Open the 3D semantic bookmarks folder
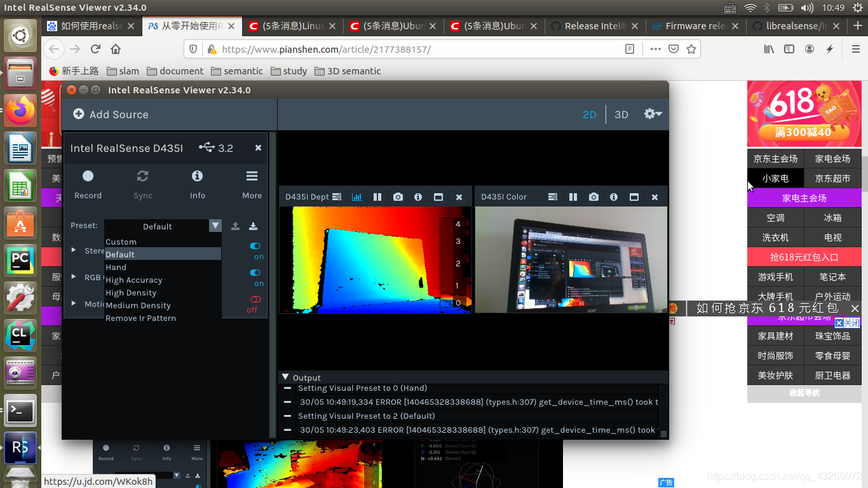 tap(348, 71)
